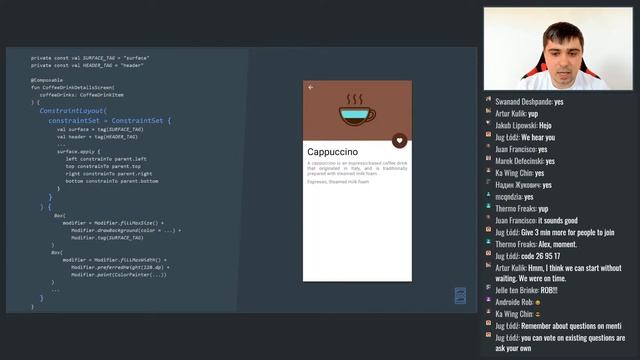Click Swanand Deshpande's chat avatar
The image size is (640, 360).
point(488,99)
